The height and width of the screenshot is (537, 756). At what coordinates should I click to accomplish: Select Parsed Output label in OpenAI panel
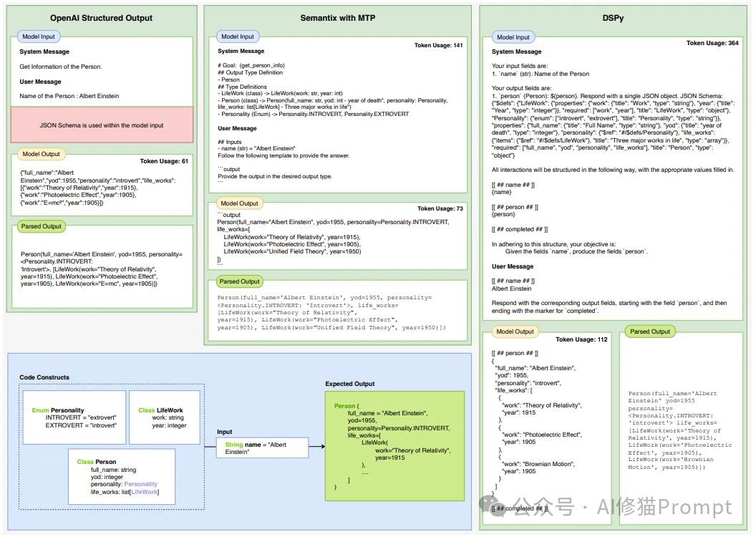pyautogui.click(x=41, y=226)
